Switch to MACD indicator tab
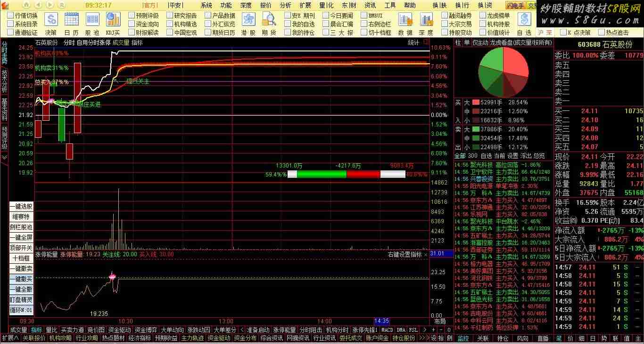644x344 pixels. (x=387, y=330)
